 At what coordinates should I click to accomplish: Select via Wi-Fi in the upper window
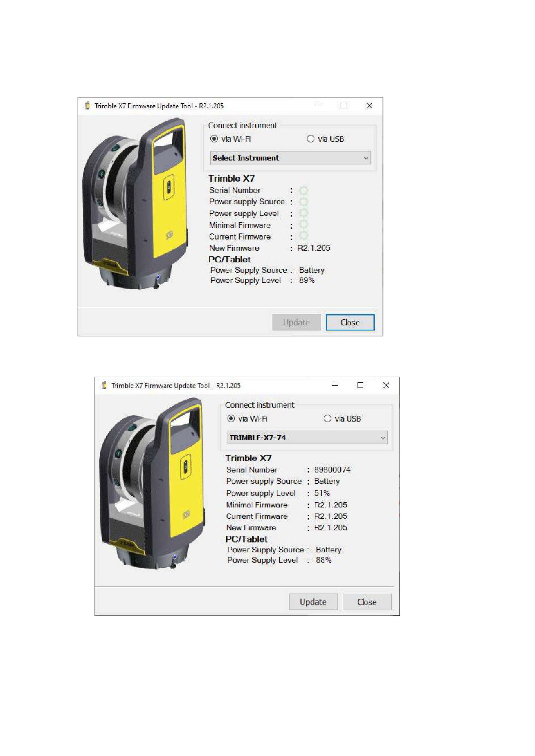[x=231, y=139]
